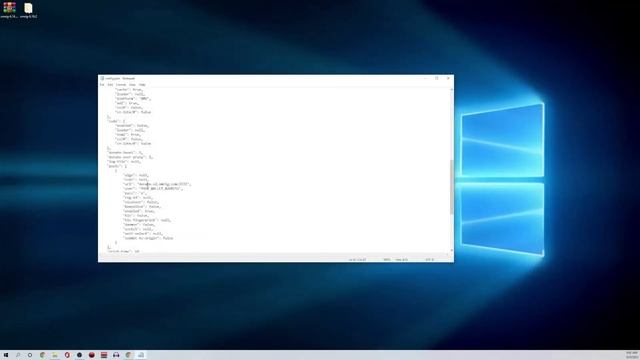
Task: Click the "pools": [ line
Action: (117, 166)
